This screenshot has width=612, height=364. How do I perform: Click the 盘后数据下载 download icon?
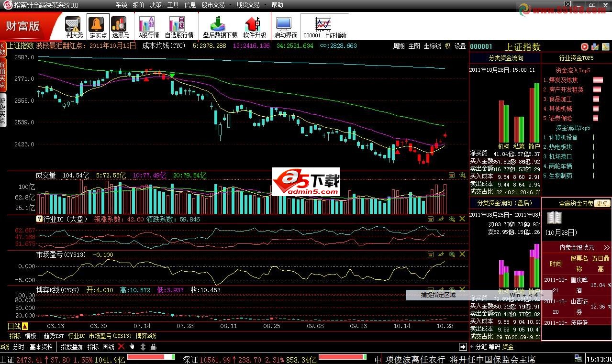(x=220, y=26)
